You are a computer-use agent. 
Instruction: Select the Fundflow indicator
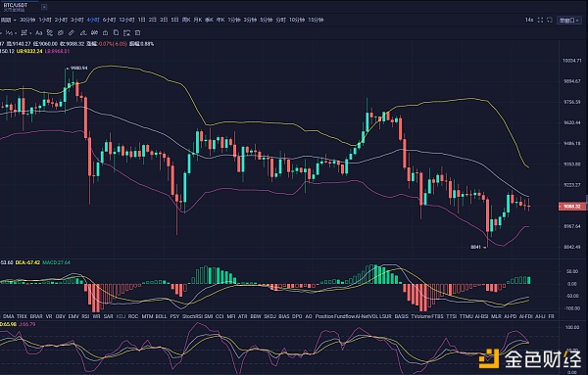(x=344, y=316)
